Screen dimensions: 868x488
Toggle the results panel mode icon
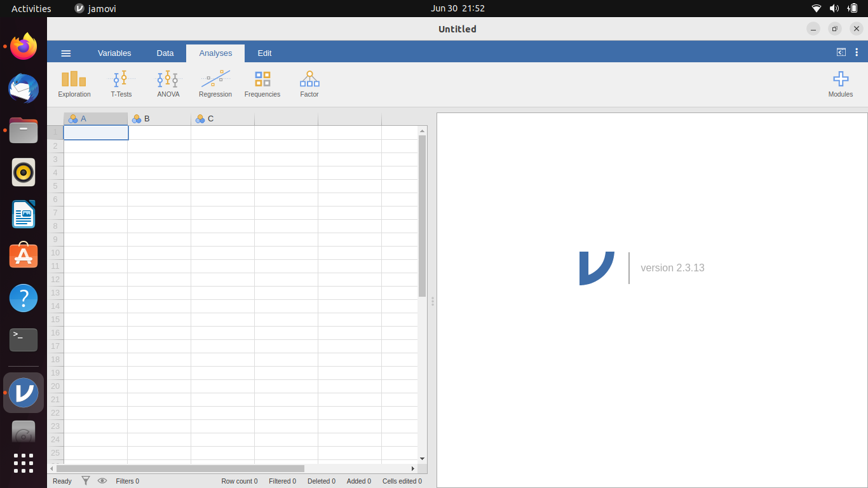(841, 53)
